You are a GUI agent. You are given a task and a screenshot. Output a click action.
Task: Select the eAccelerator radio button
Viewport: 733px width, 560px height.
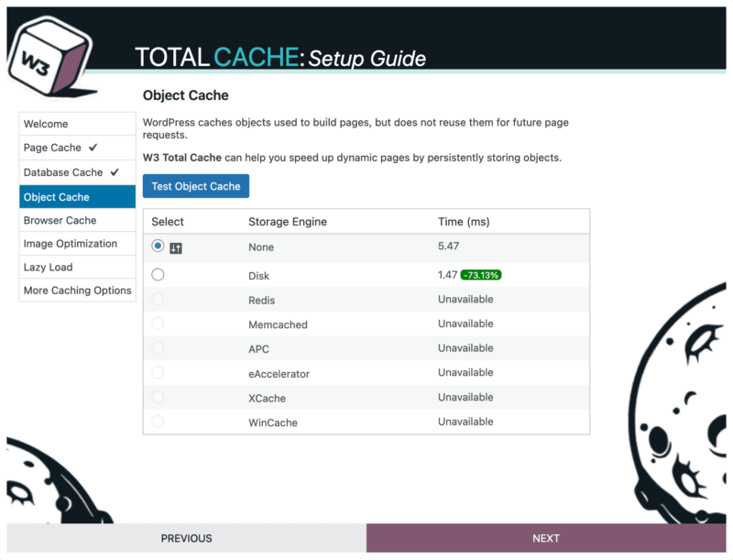(x=158, y=372)
